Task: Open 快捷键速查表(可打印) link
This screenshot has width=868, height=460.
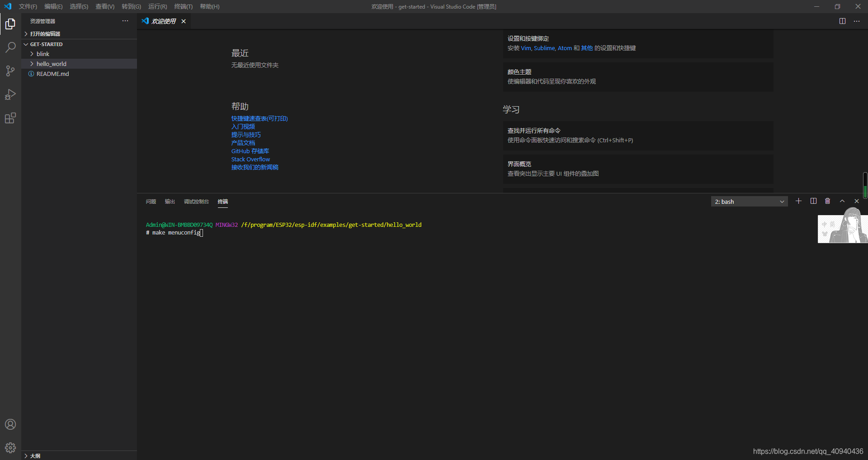Action: pyautogui.click(x=259, y=118)
